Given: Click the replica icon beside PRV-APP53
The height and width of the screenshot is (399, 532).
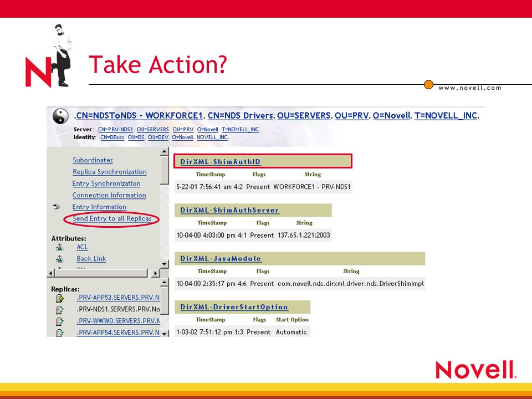Looking at the screenshot, I should [x=60, y=298].
